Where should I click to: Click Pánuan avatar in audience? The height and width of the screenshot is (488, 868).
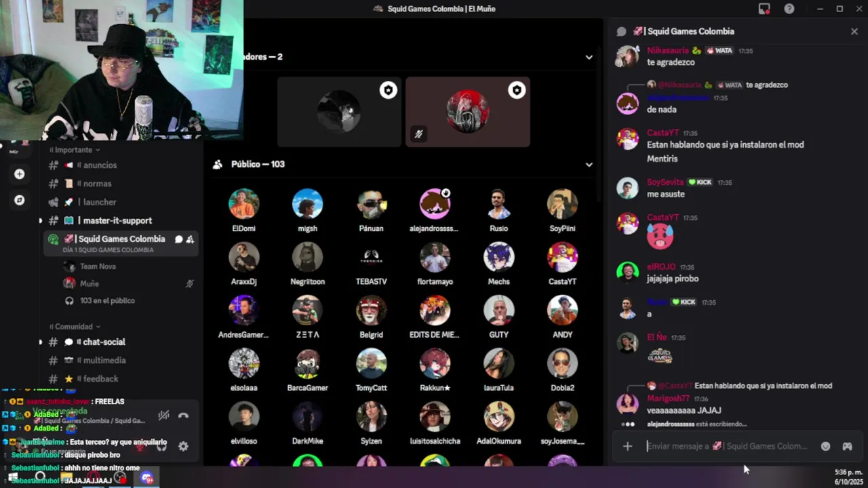(372, 203)
